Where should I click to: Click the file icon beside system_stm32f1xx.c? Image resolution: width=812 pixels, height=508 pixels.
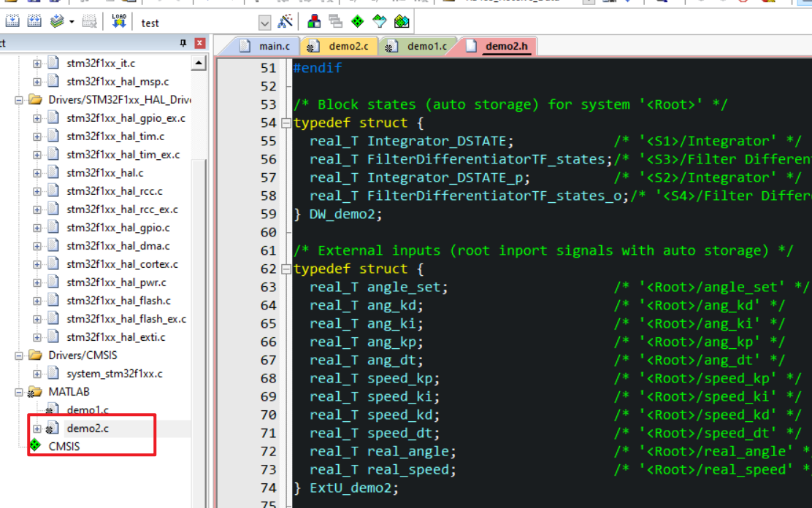click(53, 373)
